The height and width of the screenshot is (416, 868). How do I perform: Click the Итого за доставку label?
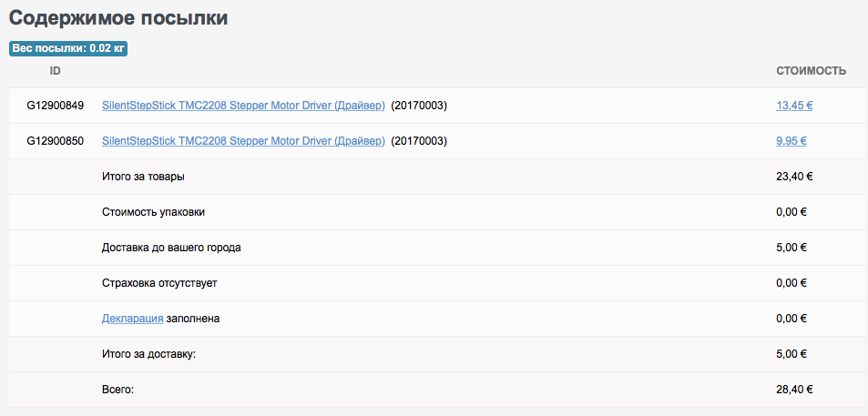148,354
